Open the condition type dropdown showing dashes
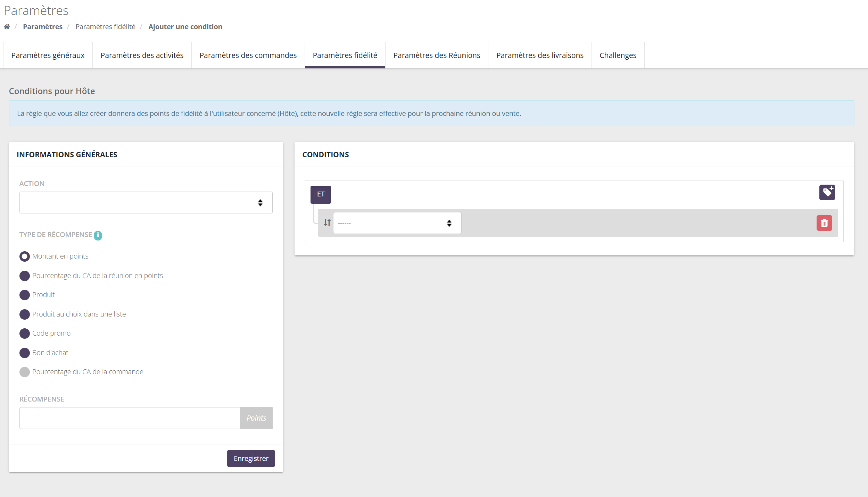Viewport: 868px width, 497px height. [397, 223]
